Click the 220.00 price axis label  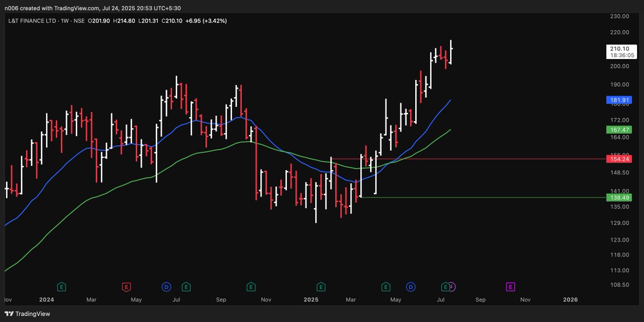(620, 32)
